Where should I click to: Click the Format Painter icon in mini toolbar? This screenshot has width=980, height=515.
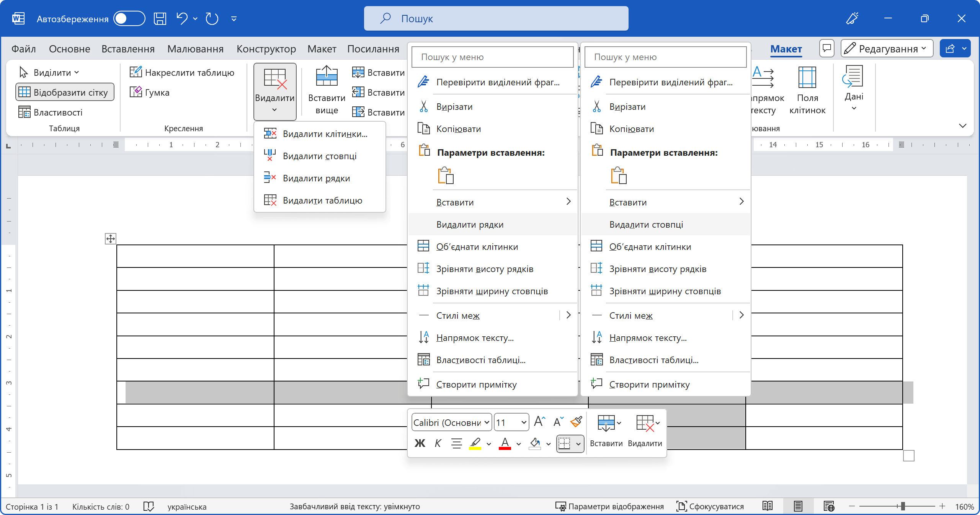tap(576, 422)
